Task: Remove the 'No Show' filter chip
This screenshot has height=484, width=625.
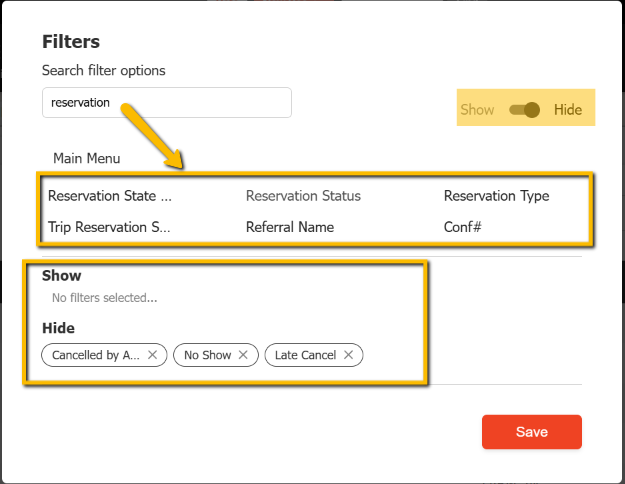Action: 243,355
